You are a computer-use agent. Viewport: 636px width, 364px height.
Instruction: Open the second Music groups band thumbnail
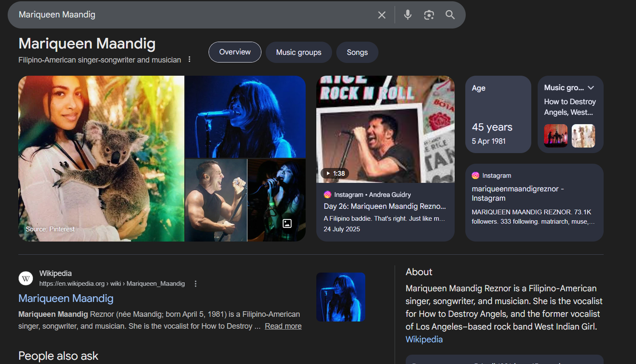[583, 136]
